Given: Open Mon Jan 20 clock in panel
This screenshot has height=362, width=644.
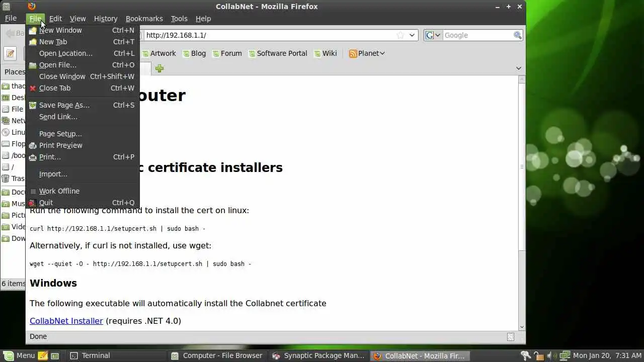Looking at the screenshot, I should point(607,355).
